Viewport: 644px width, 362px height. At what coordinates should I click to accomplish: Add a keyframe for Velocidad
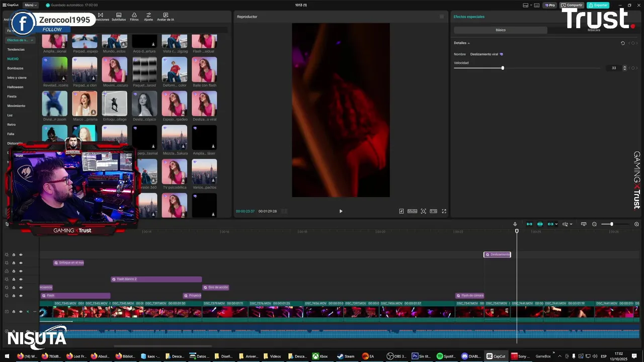pyautogui.click(x=633, y=68)
